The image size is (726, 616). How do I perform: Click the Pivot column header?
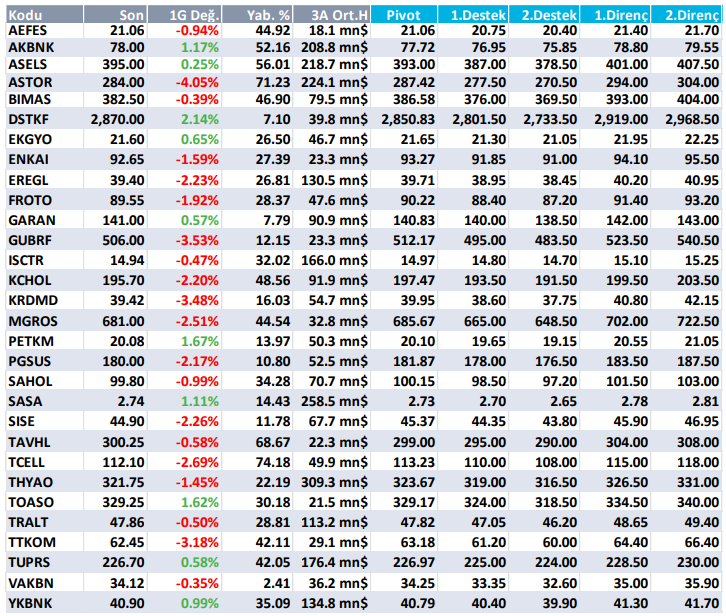[x=404, y=15]
